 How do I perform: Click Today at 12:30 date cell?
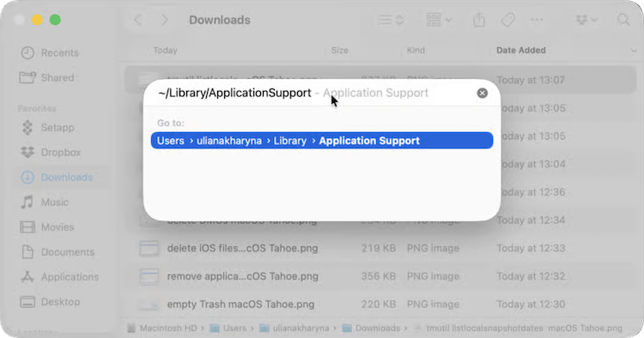pyautogui.click(x=531, y=305)
